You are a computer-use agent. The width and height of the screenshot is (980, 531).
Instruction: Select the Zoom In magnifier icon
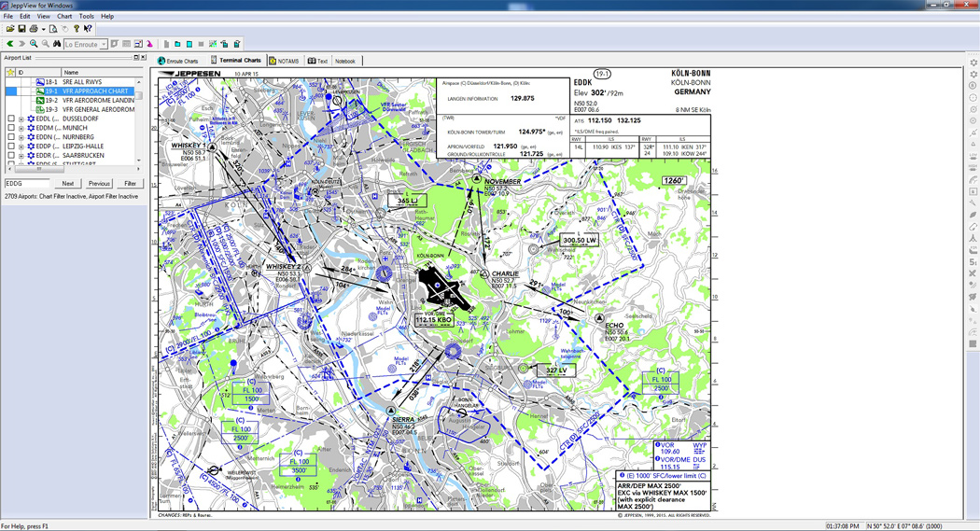click(x=34, y=44)
